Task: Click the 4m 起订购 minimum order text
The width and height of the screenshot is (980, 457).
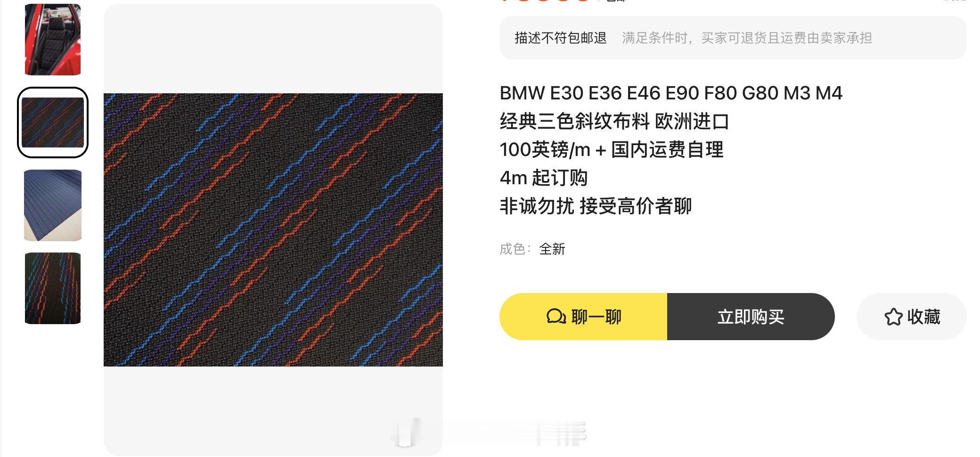Action: click(544, 178)
